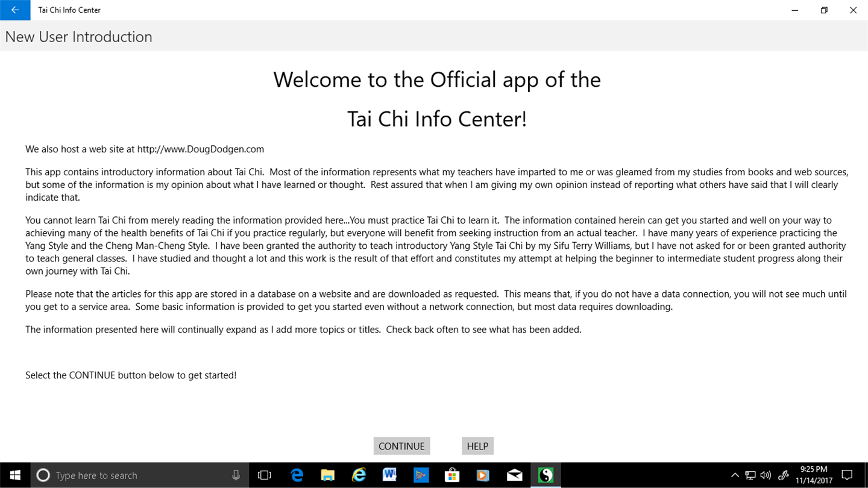Click the 'Tai Chi Info Center!' headline
Image resolution: width=868 pixels, height=488 pixels.
tap(437, 119)
